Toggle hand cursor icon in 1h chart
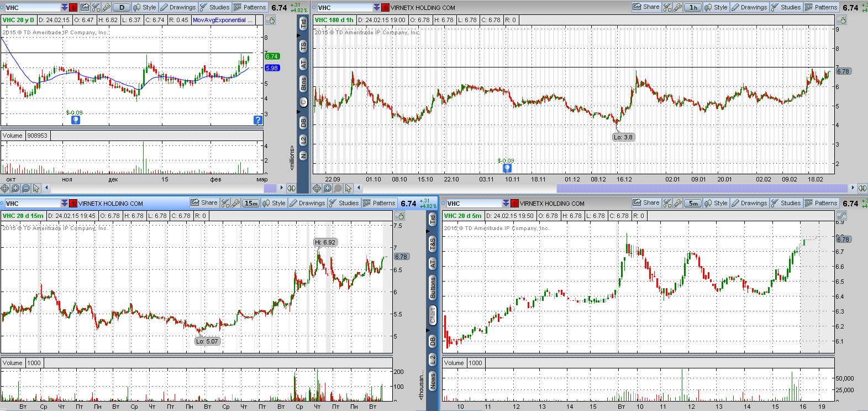 click(x=841, y=20)
